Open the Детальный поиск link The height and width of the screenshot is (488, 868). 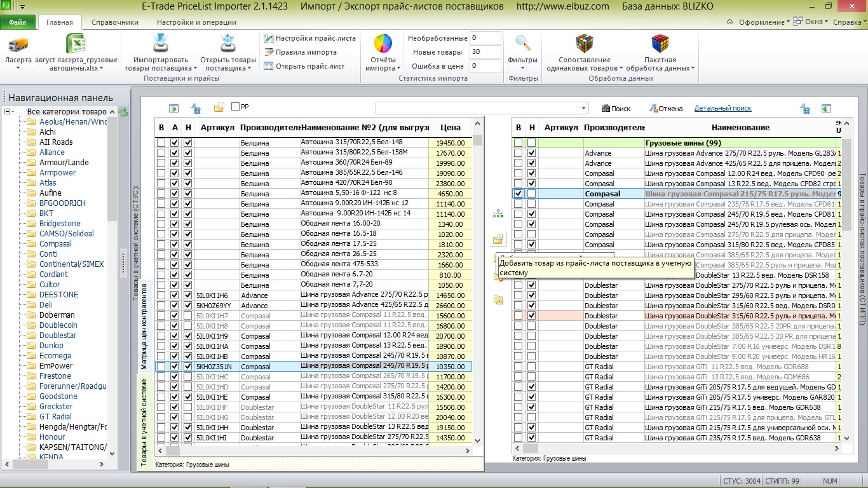coord(723,109)
